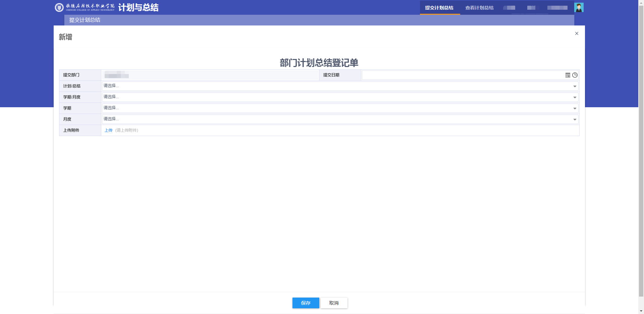Viewport: 644px width, 314px height.
Task: Switch to the 提交计划总结 tab
Action: pyautogui.click(x=439, y=8)
